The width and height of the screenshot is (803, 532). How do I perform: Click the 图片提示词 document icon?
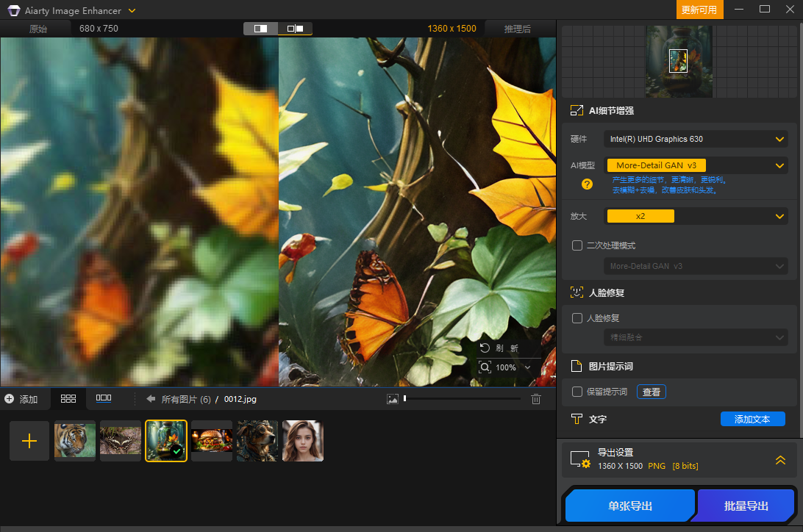click(577, 366)
